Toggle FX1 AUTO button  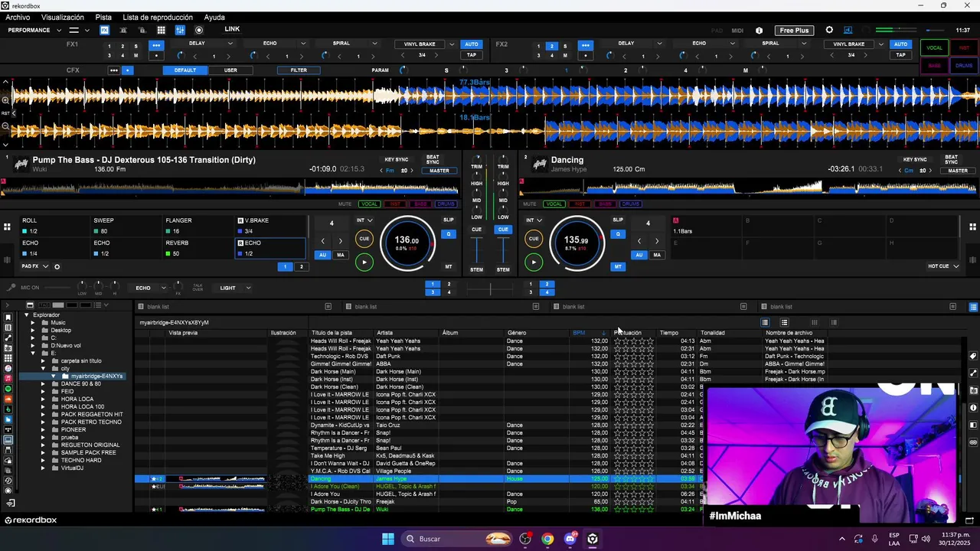(472, 44)
